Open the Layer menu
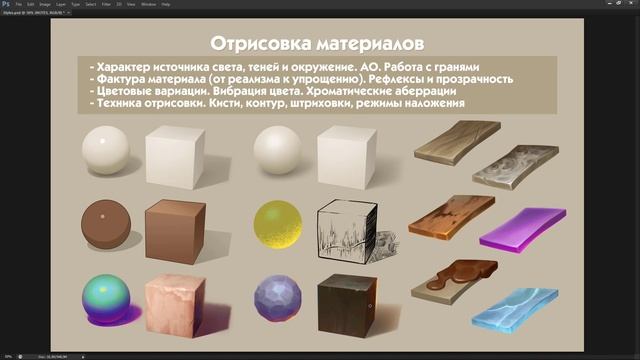The width and height of the screenshot is (640, 360). coord(61,4)
